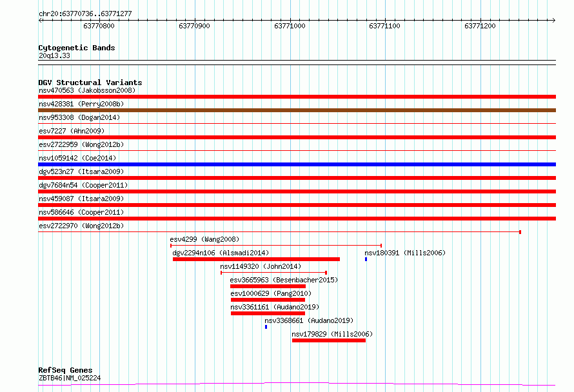Click the 63770900 ruler position
This screenshot has height=392, width=574.
194,26
